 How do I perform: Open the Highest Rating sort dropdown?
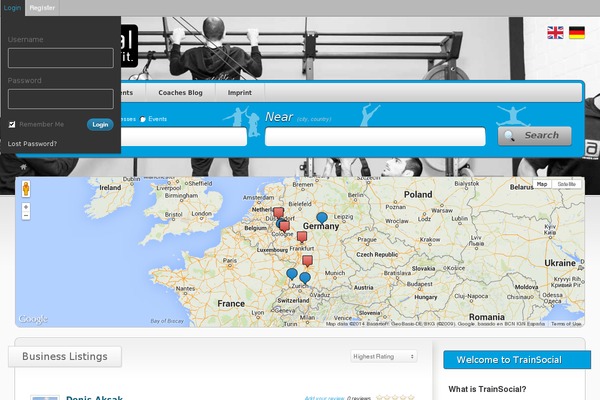tap(384, 356)
